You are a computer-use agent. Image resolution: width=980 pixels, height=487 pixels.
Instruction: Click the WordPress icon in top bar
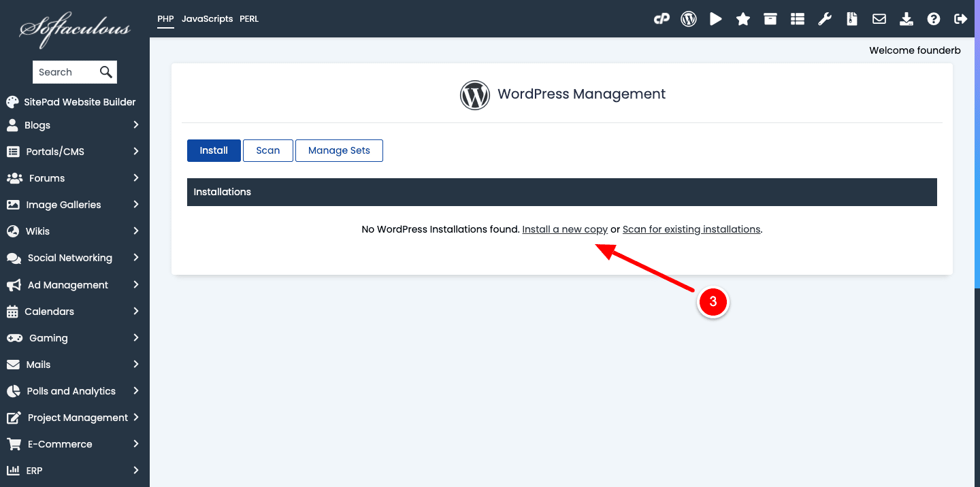pos(689,19)
